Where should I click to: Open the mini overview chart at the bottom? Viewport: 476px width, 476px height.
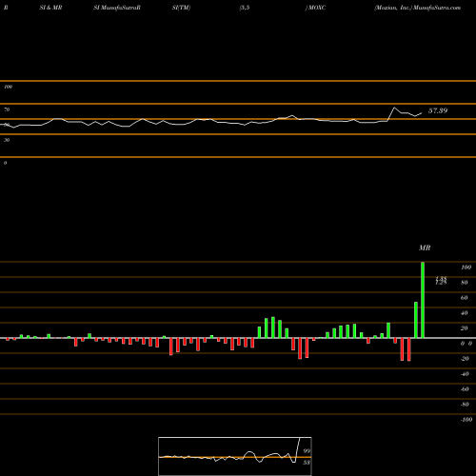click(235, 456)
